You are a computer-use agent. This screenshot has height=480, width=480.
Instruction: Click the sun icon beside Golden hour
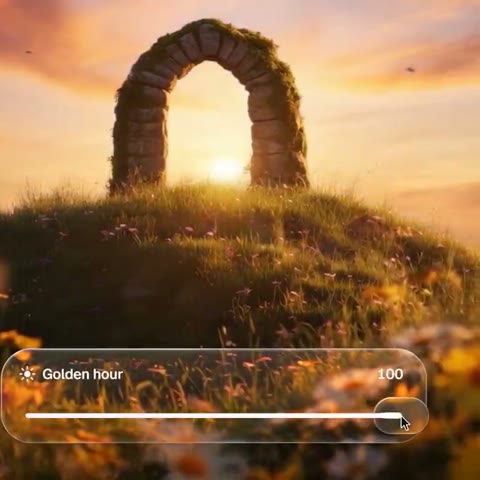pos(27,374)
